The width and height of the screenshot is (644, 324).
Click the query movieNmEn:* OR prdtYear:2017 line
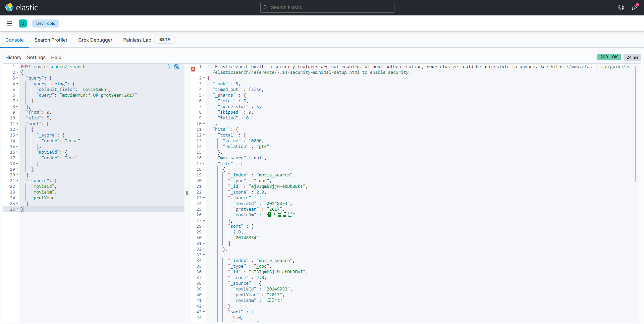[x=87, y=95]
